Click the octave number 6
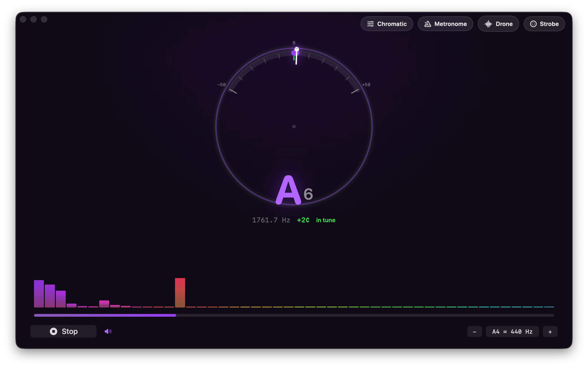The width and height of the screenshot is (588, 368). (x=308, y=194)
